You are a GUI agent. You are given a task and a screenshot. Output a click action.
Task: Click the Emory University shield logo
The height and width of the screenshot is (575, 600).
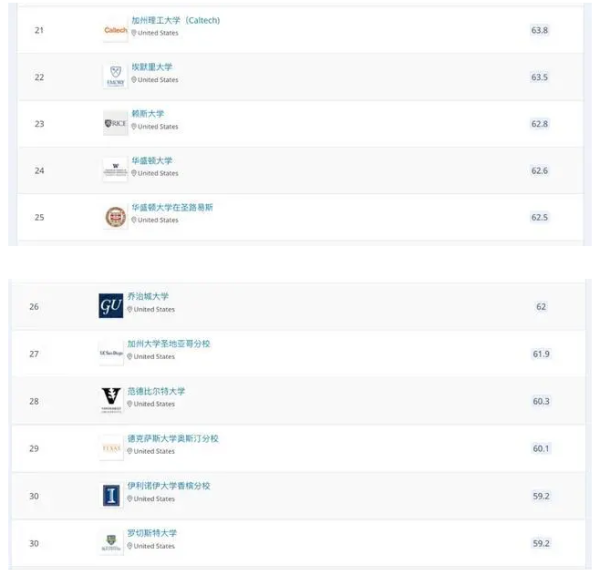pyautogui.click(x=116, y=77)
